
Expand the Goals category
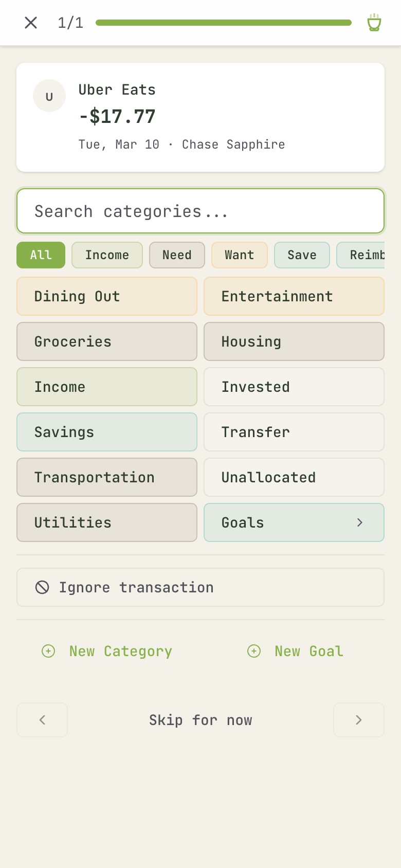pos(294,522)
